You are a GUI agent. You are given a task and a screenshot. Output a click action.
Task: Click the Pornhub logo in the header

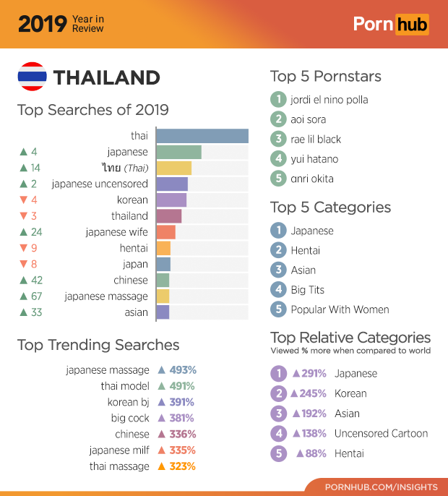click(390, 25)
